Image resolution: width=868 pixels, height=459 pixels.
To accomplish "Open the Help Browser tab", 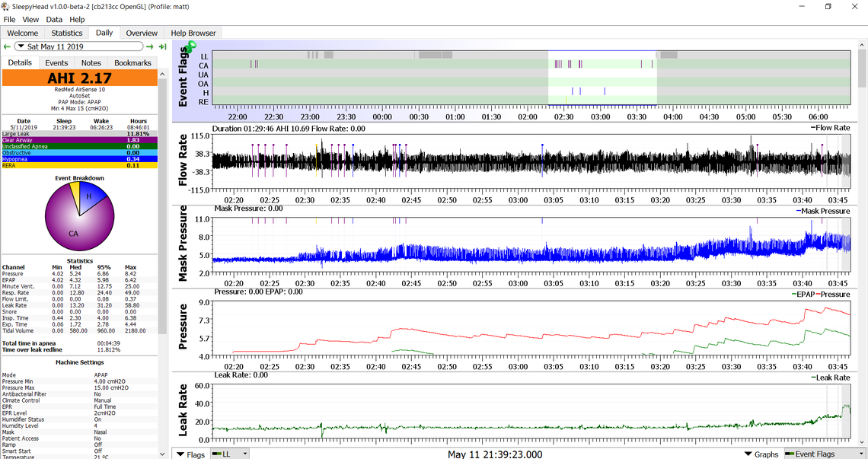I will coord(193,33).
